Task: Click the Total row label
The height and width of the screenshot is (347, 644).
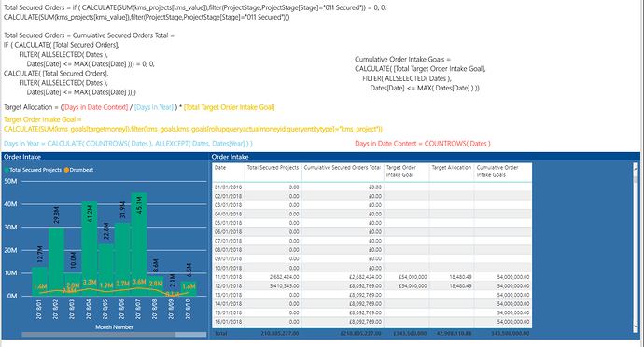Action: (220, 333)
